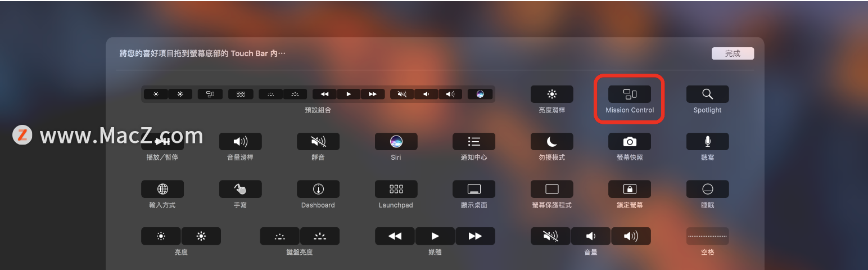Click Launchpad grid in the 預設組合 strip

coord(241,94)
